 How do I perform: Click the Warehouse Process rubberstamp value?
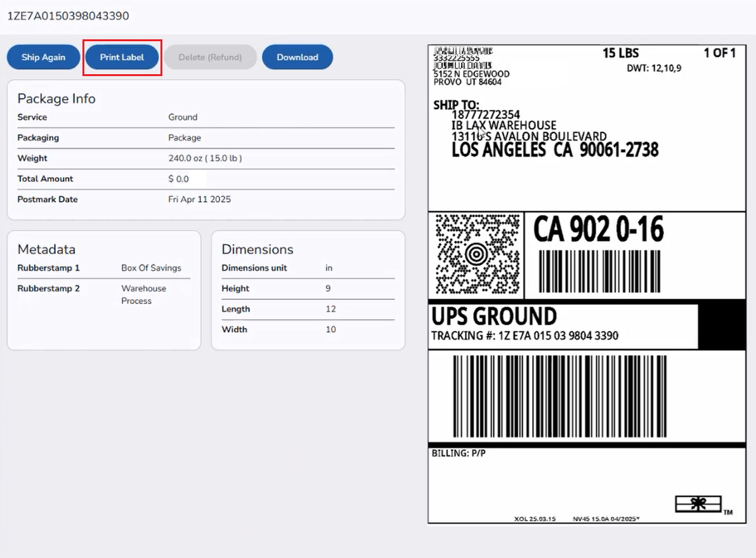pos(144,294)
